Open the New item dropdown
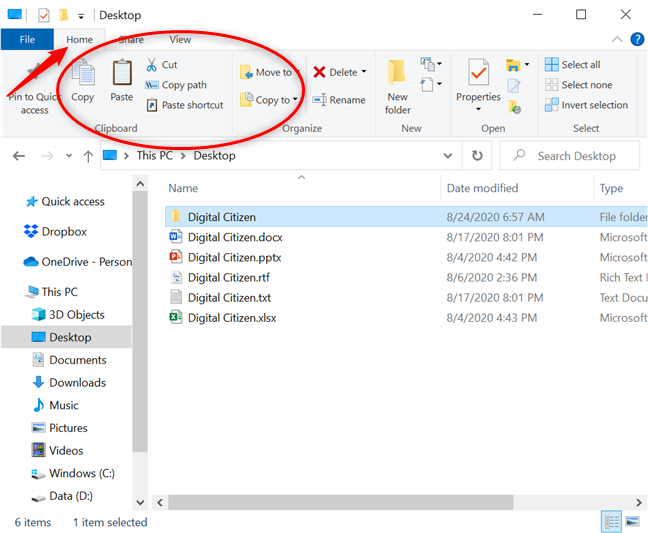The height and width of the screenshot is (533, 648). tap(431, 64)
